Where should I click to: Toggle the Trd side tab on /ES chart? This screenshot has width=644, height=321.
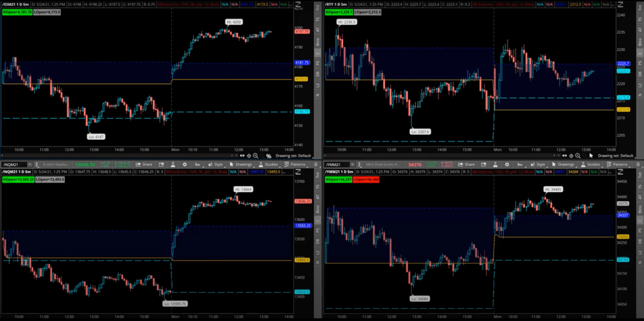point(318,7)
